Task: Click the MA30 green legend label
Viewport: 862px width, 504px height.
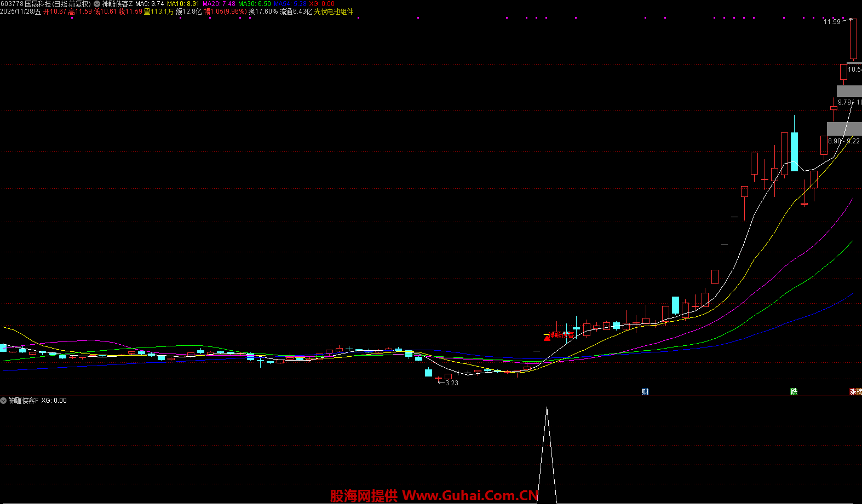Action: (x=254, y=4)
